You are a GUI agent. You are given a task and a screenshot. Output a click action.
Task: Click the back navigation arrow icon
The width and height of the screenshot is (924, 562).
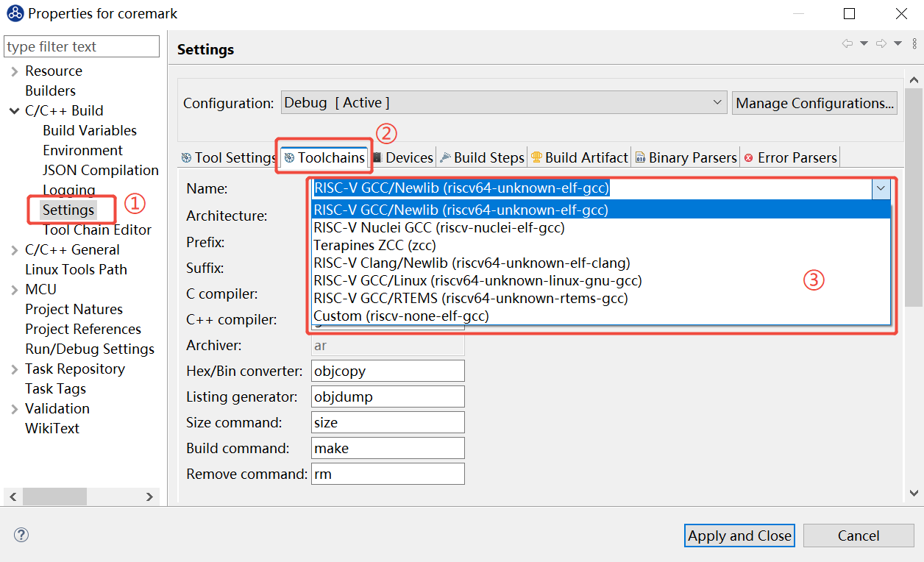tap(847, 44)
